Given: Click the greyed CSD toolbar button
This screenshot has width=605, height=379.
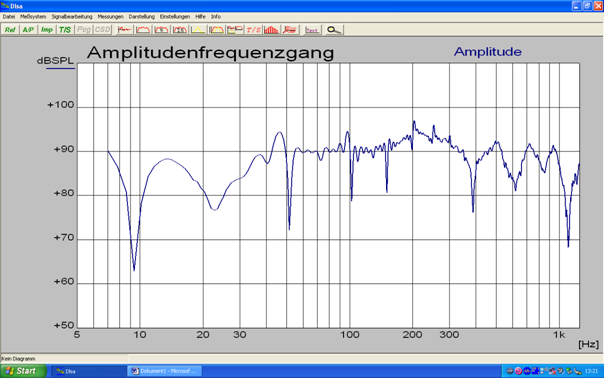Looking at the screenshot, I should pyautogui.click(x=102, y=30).
